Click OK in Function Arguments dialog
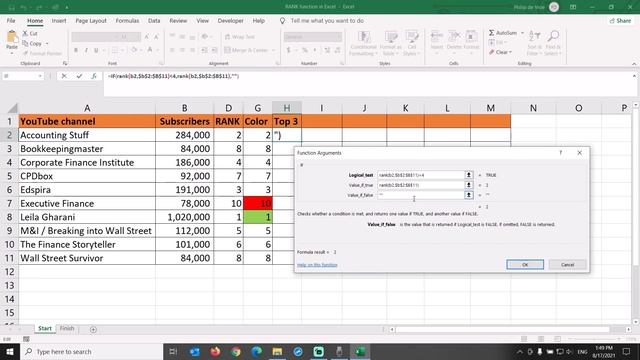The width and height of the screenshot is (640, 360). (525, 264)
